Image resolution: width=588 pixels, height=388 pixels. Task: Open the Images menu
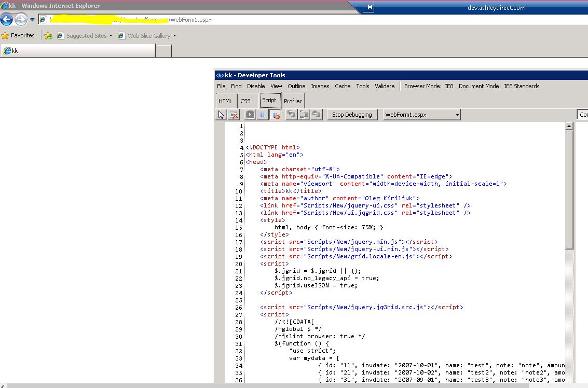(320, 86)
